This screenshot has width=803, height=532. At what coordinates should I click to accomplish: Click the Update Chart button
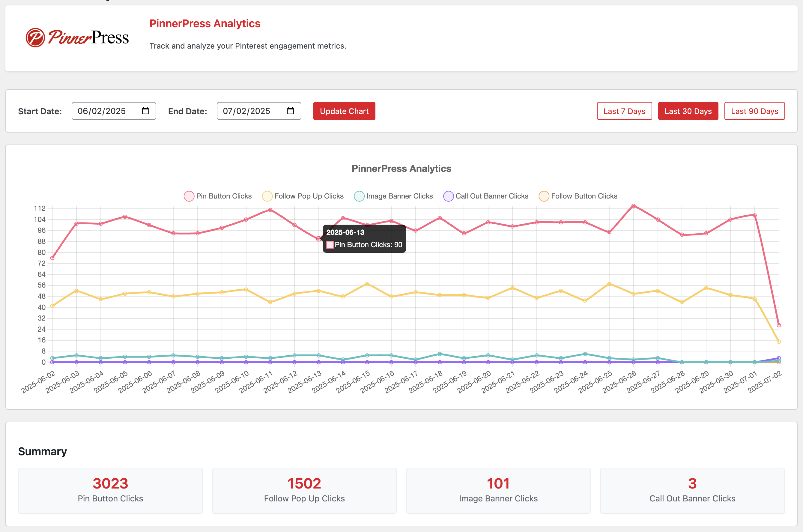344,111
